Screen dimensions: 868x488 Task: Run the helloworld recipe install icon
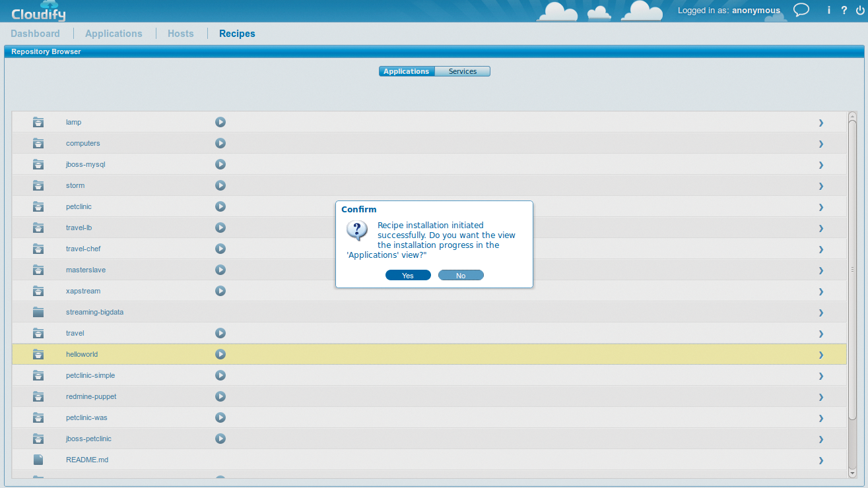click(x=220, y=354)
